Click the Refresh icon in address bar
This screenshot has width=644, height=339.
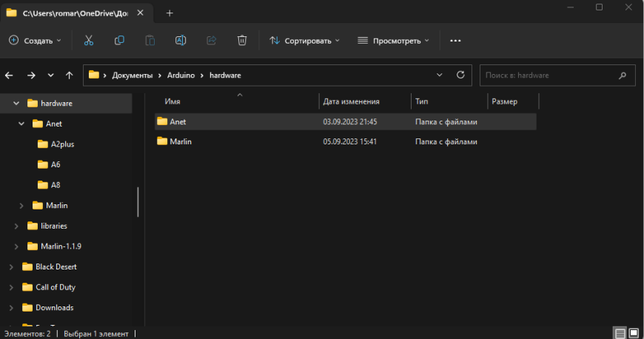pyautogui.click(x=460, y=75)
